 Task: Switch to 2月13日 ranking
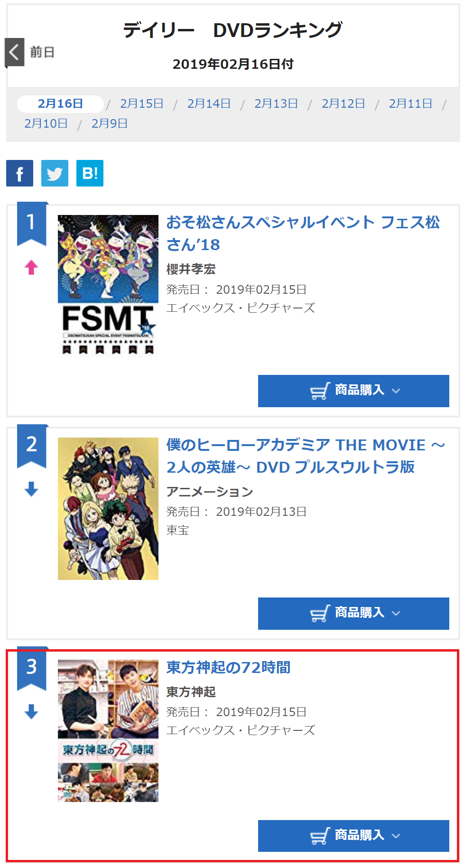276,103
